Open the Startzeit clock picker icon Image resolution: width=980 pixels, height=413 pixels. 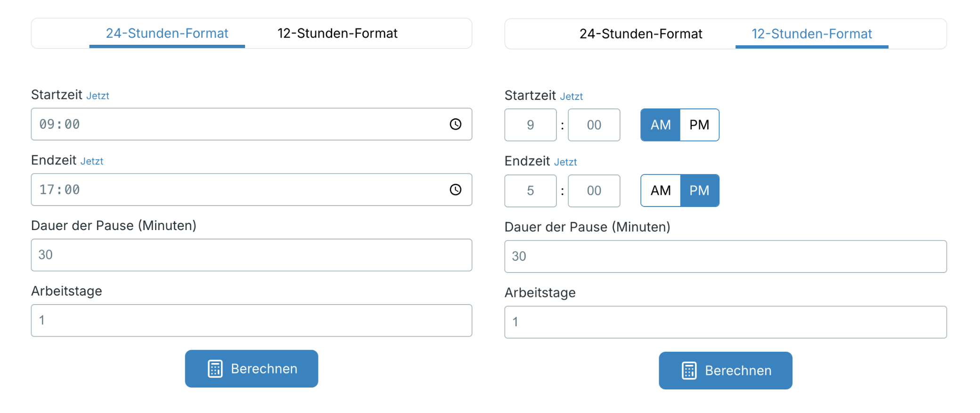455,124
